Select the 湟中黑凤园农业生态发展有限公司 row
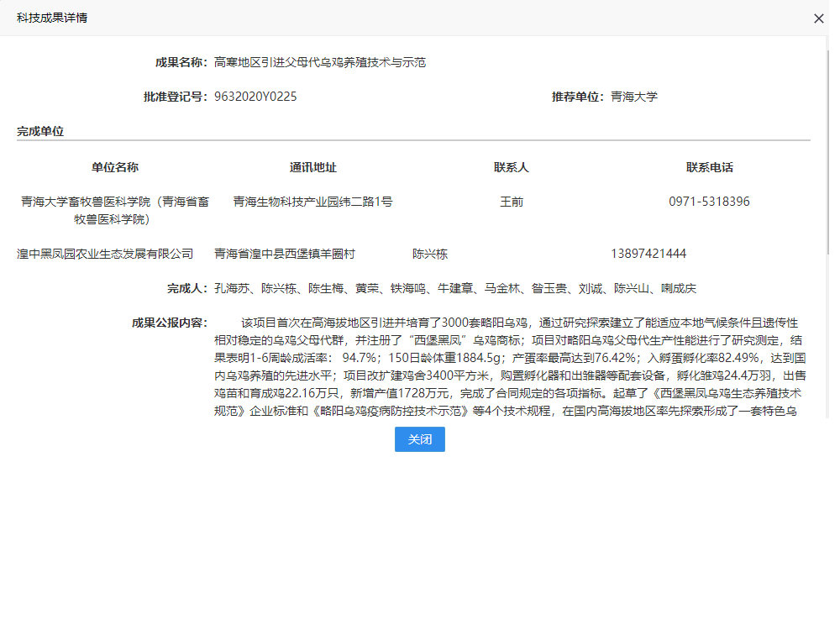Image resolution: width=840 pixels, height=630 pixels. [105, 254]
